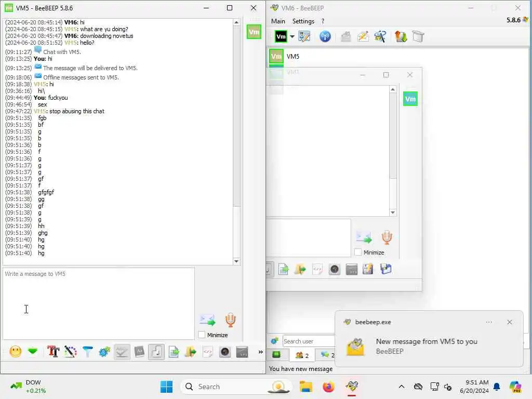Viewport: 532px width, 399px height.
Task: Expand the status dropdown arrow beside Vm avatar
Action: 292,36
